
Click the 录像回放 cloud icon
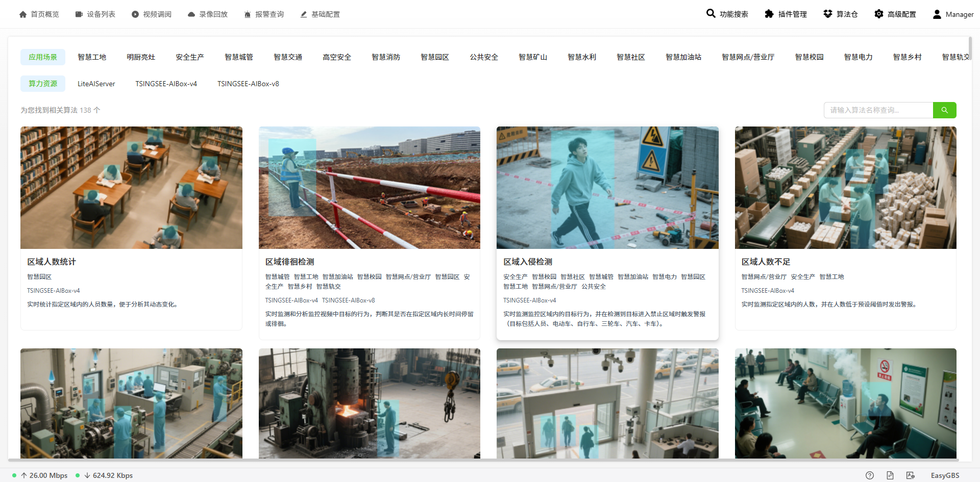(191, 14)
